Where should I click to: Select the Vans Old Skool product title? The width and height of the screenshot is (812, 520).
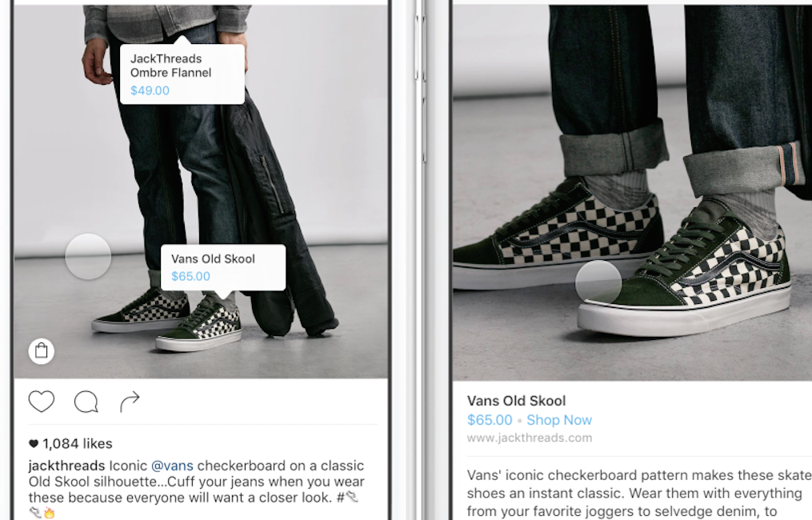point(516,401)
